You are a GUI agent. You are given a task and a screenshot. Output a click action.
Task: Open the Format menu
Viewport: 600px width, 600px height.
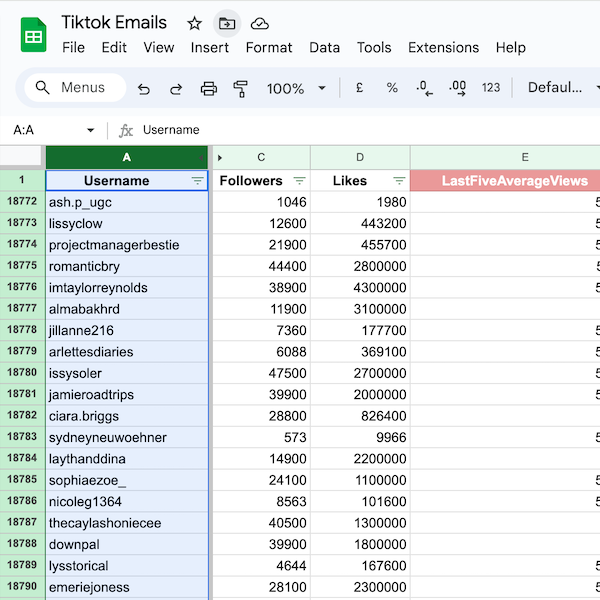(269, 47)
